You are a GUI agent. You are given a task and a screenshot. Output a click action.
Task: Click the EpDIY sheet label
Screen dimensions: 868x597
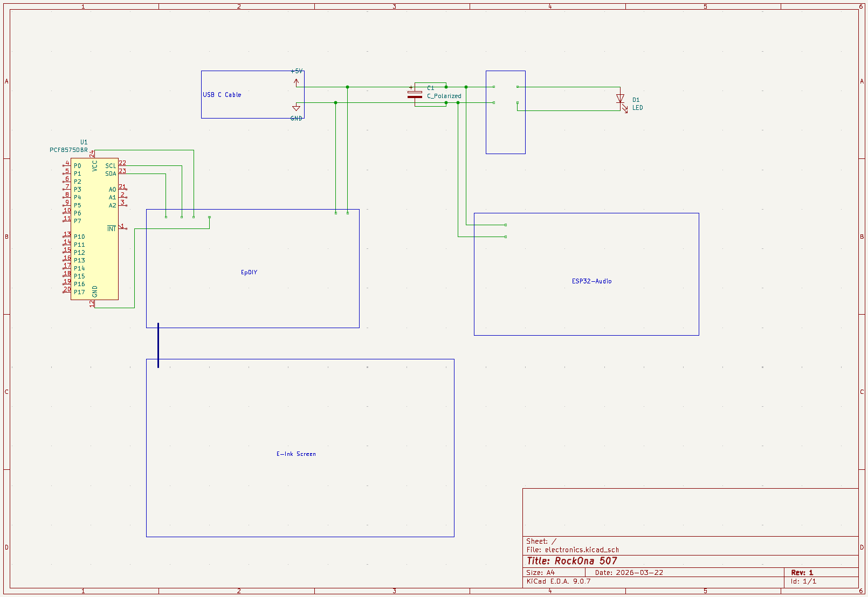pyautogui.click(x=249, y=273)
